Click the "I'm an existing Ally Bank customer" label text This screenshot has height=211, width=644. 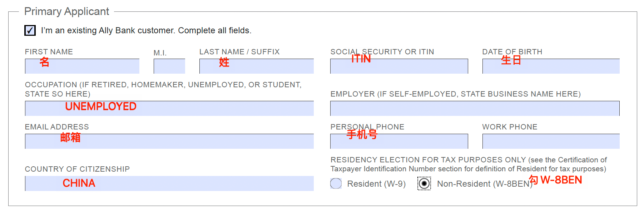[x=146, y=30]
